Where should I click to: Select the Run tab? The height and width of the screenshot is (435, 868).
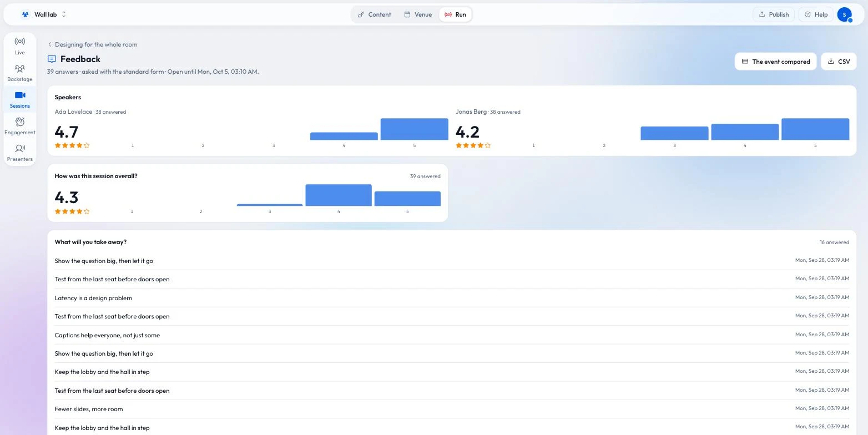455,14
